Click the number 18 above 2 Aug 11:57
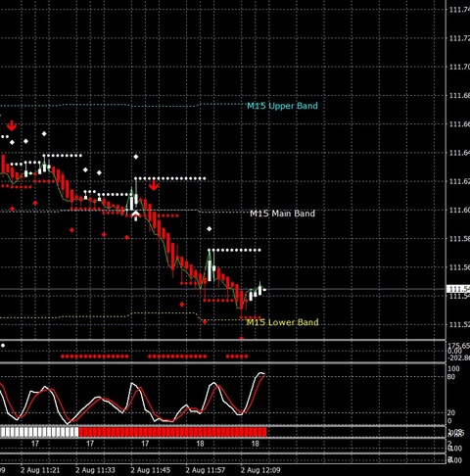 (x=200, y=444)
